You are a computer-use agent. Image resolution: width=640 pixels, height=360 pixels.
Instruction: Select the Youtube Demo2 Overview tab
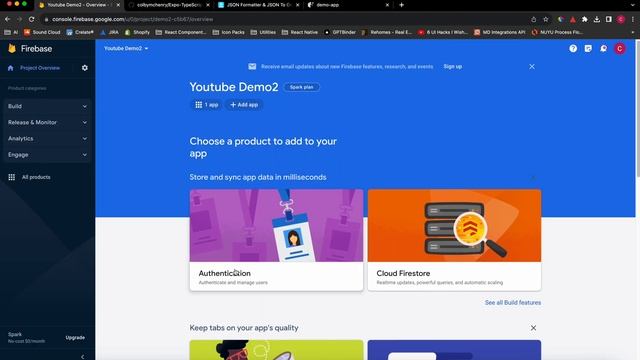pyautogui.click(x=79, y=5)
